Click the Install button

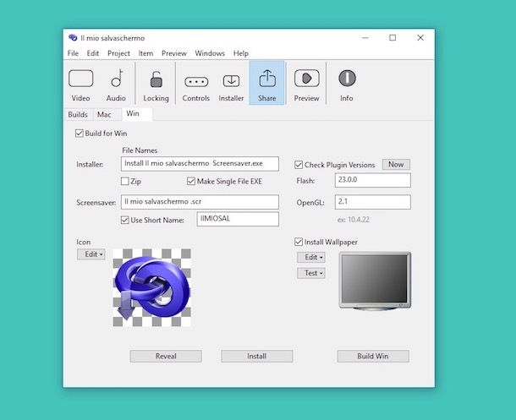[256, 356]
